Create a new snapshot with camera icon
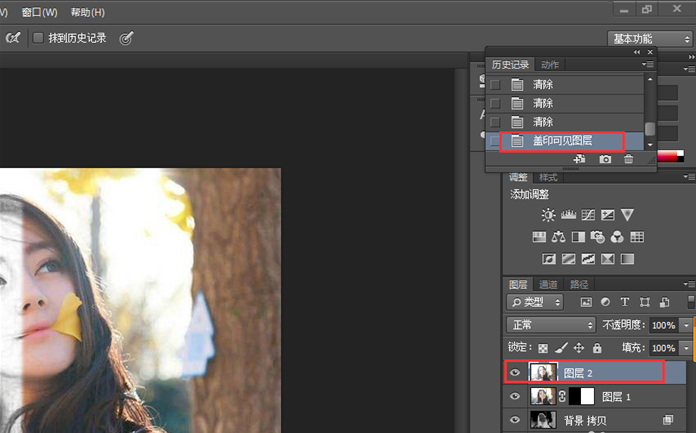The width and height of the screenshot is (696, 433). click(x=605, y=159)
